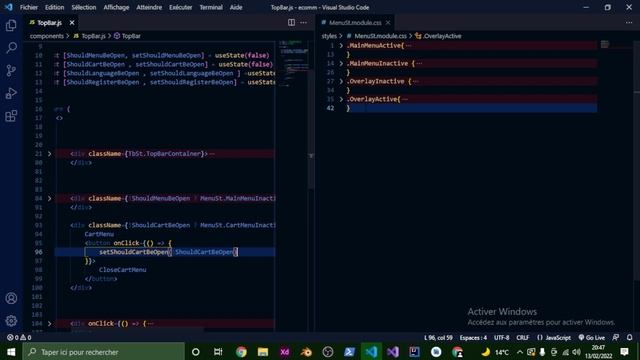Screen dimensions: 640x360
Task: Click the Cortana circle icon
Action: click(196, 352)
